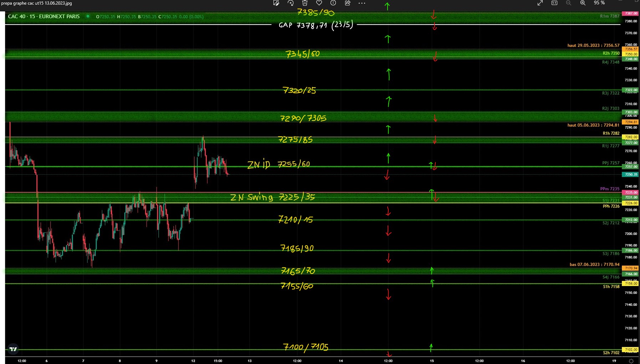Image resolution: width=640 pixels, height=364 pixels.
Task: Click the haut 05.06.2023 : 7294.81 label
Action: coord(593,125)
